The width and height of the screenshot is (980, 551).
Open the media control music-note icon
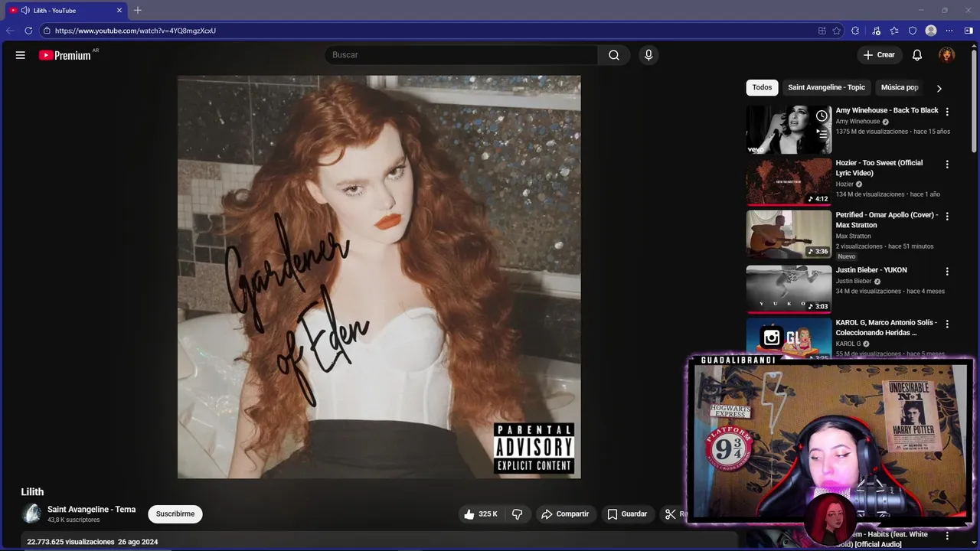[876, 31]
